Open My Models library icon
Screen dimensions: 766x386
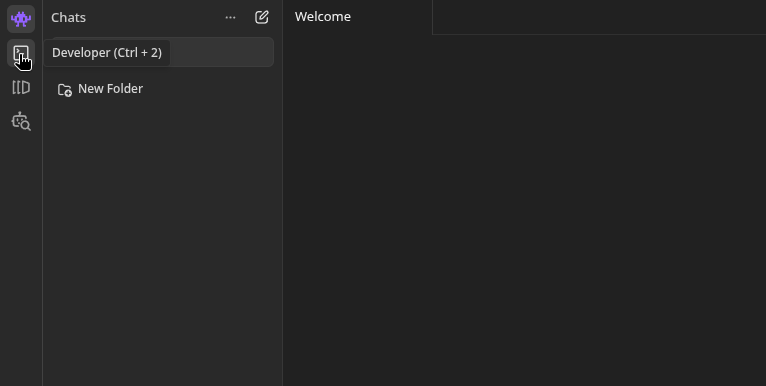[21, 87]
